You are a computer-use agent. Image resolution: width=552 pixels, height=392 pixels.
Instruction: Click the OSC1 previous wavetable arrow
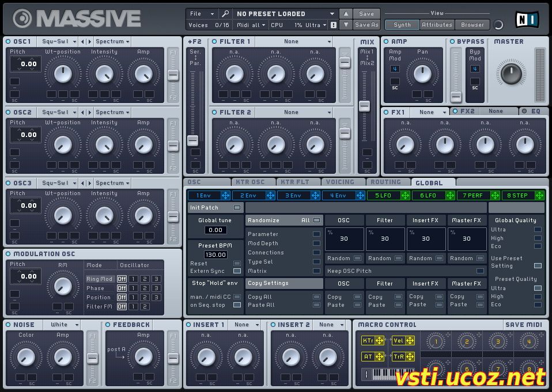[x=82, y=41]
